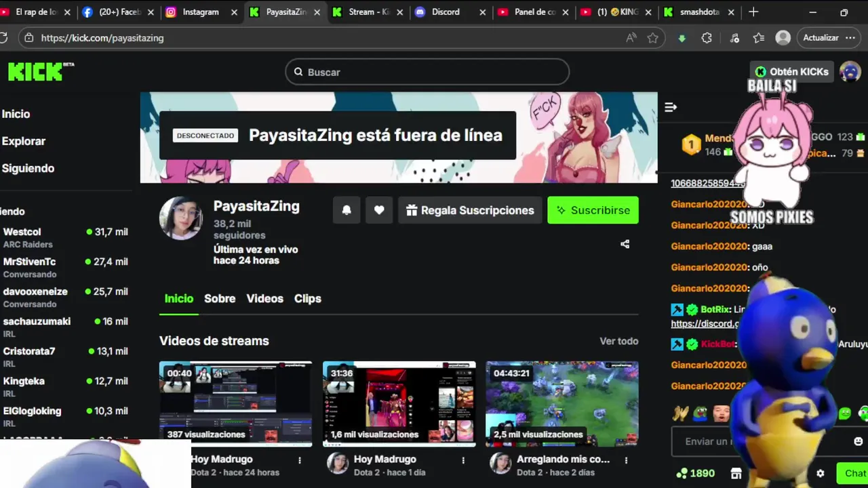The image size is (868, 488).
Task: Click the Enviar un mensaje chat field
Action: pyautogui.click(x=770, y=441)
